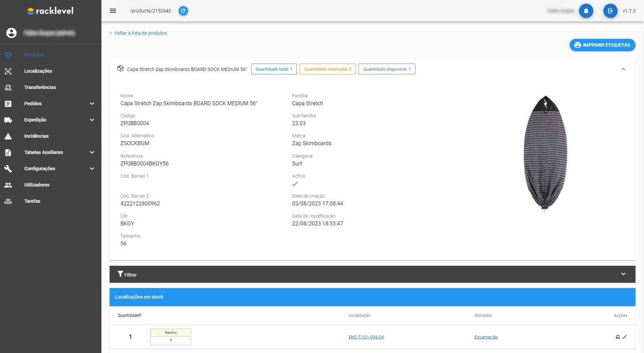The width and height of the screenshot is (644, 353).
Task: Click the Armazém column header
Action: [x=483, y=315]
